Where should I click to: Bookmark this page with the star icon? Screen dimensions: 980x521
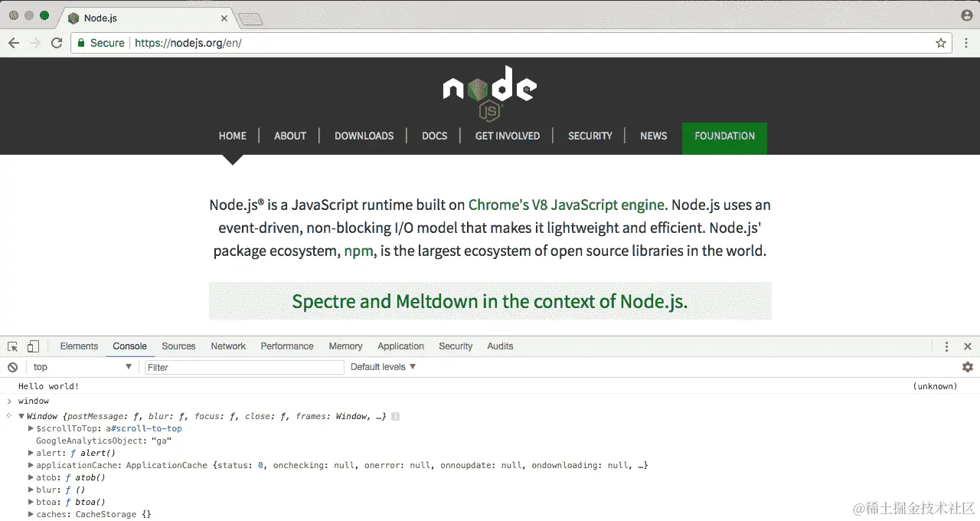941,43
